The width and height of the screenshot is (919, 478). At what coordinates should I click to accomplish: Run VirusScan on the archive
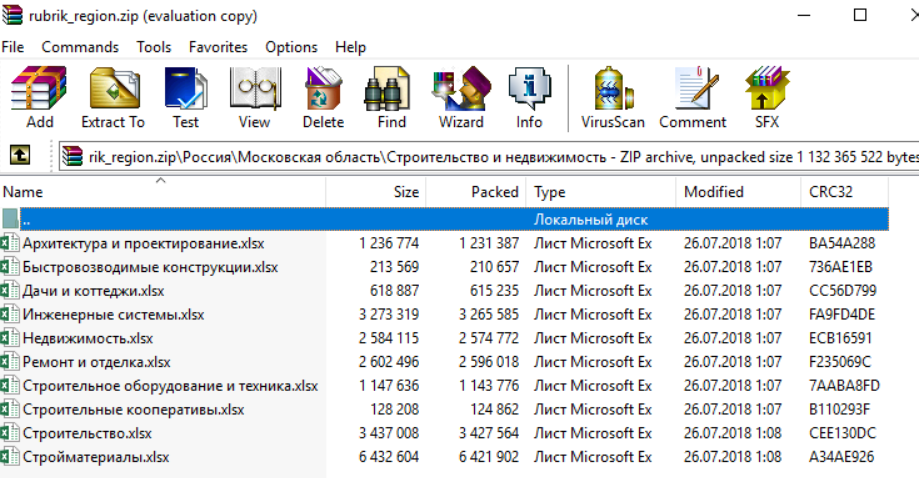tap(612, 98)
